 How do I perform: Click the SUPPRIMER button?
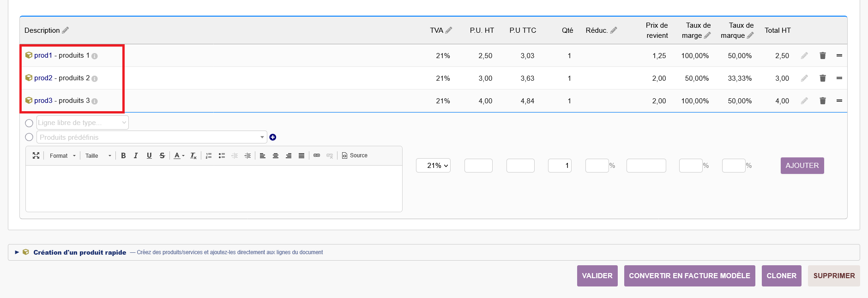[834, 276]
